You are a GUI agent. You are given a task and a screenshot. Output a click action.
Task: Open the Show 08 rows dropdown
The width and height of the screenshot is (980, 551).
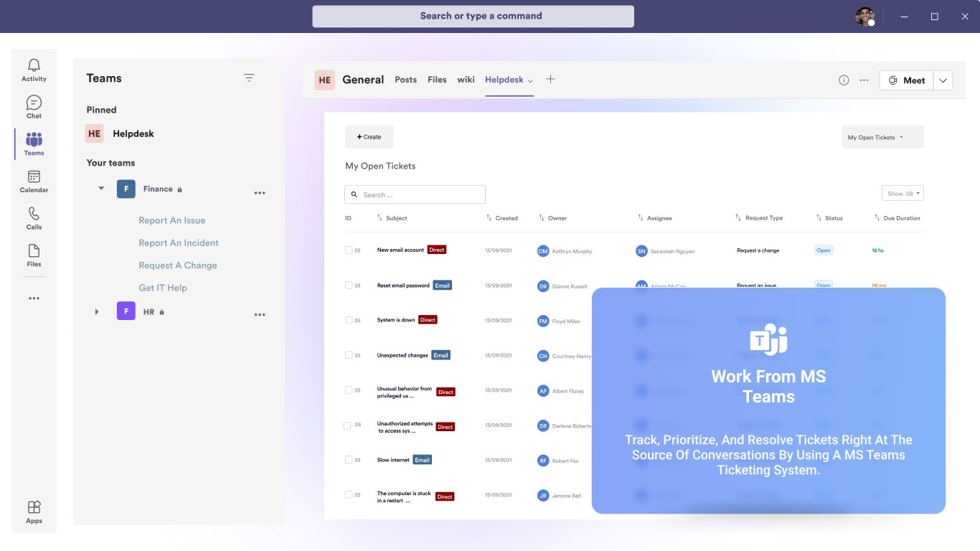tap(903, 194)
